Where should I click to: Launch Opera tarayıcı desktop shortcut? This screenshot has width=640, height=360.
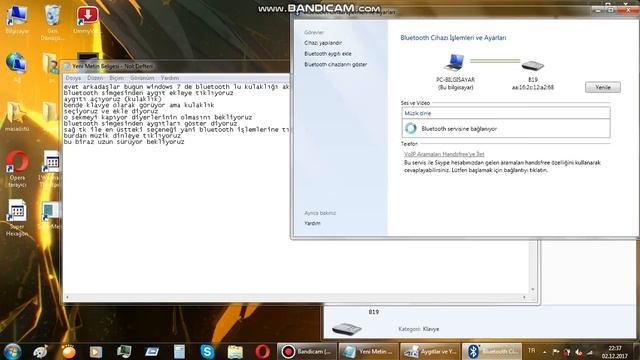click(17, 168)
